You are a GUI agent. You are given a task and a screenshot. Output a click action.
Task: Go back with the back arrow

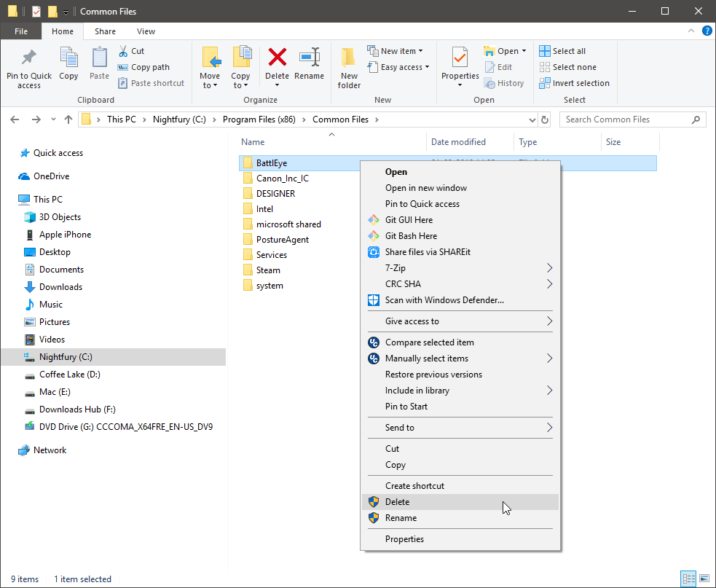pos(15,119)
